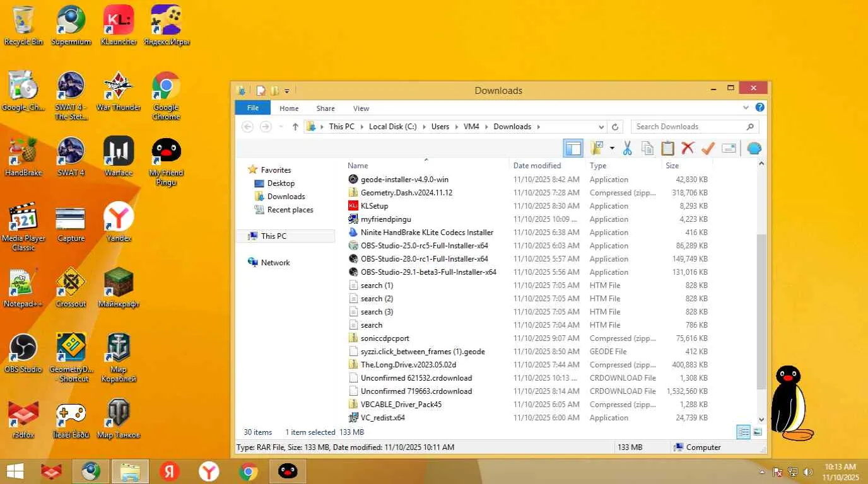Click 'VM4' in the address path
868x484 pixels.
click(471, 127)
